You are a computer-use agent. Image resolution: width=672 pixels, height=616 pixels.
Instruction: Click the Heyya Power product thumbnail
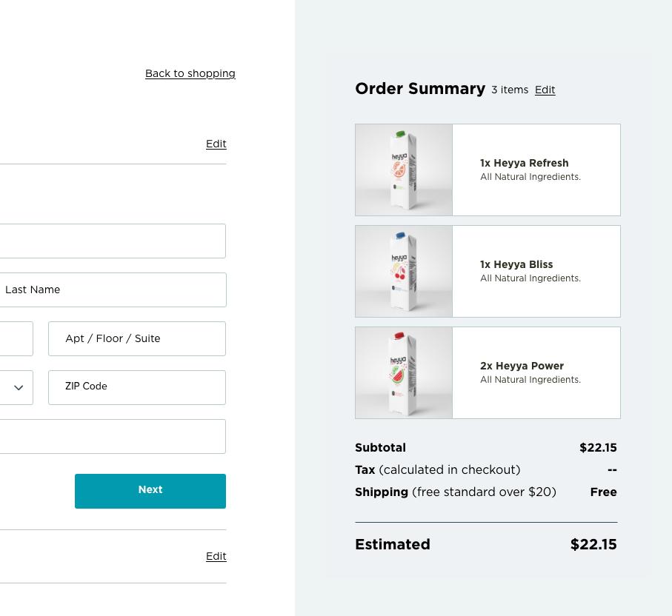coord(404,373)
